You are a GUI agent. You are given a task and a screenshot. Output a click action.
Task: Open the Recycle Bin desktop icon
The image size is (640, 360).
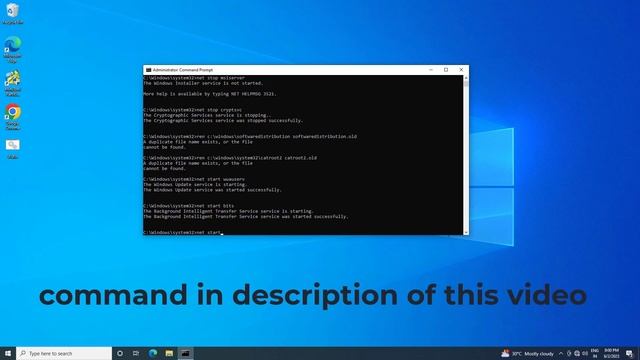click(12, 13)
